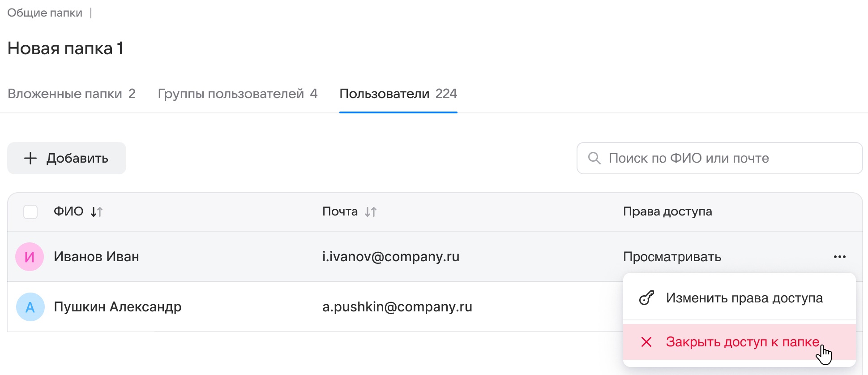This screenshot has width=868, height=375.
Task: Click the red X icon in the menu
Action: (x=646, y=342)
